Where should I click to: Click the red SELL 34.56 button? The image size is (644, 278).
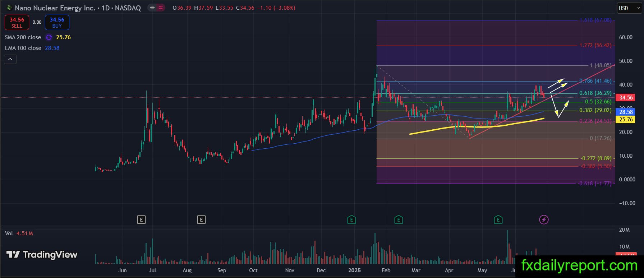[17, 22]
